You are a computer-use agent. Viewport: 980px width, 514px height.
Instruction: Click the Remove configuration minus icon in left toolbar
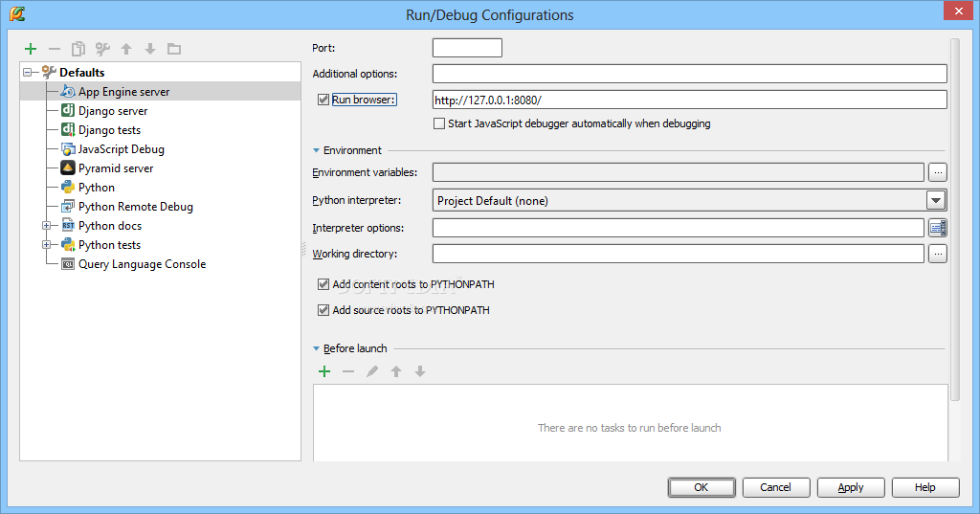click(55, 49)
